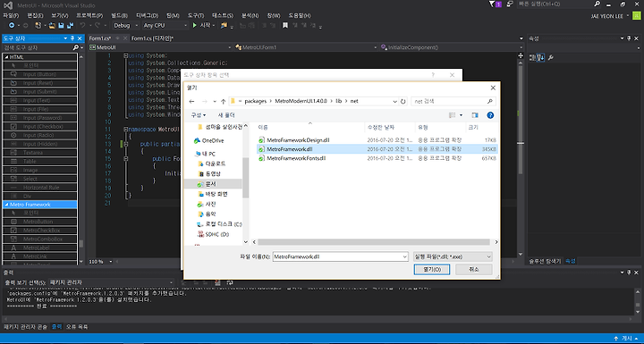Image resolution: width=644 pixels, height=344 pixels.
Task: Click the New Project icon in toolbar
Action: point(38,25)
